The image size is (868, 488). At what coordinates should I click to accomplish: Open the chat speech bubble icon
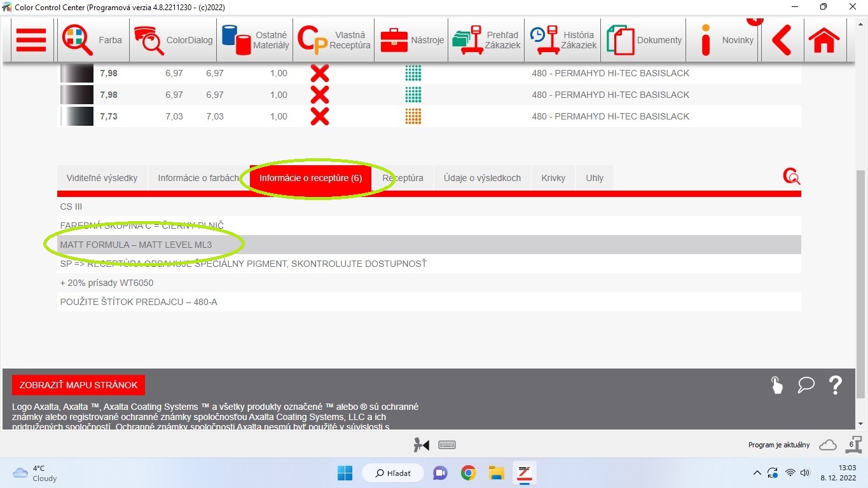(x=806, y=385)
